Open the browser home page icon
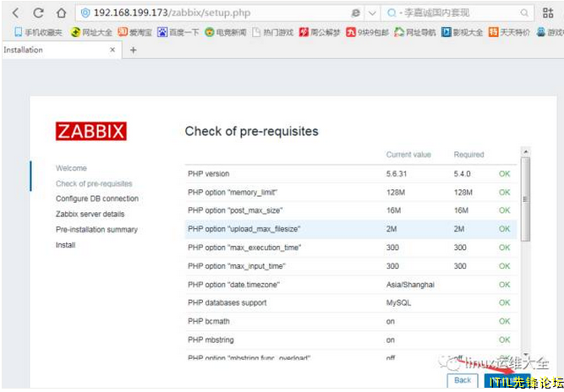The width and height of the screenshot is (564, 392). click(x=62, y=14)
